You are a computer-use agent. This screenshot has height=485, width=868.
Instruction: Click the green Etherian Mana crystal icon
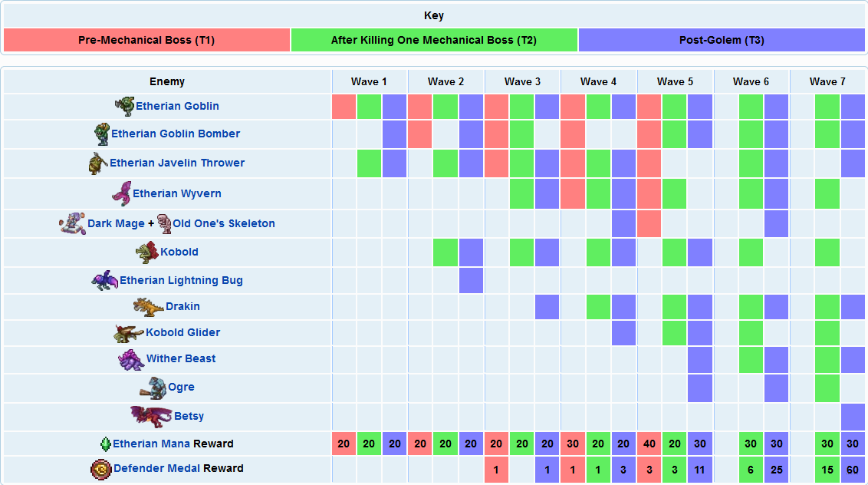click(106, 444)
